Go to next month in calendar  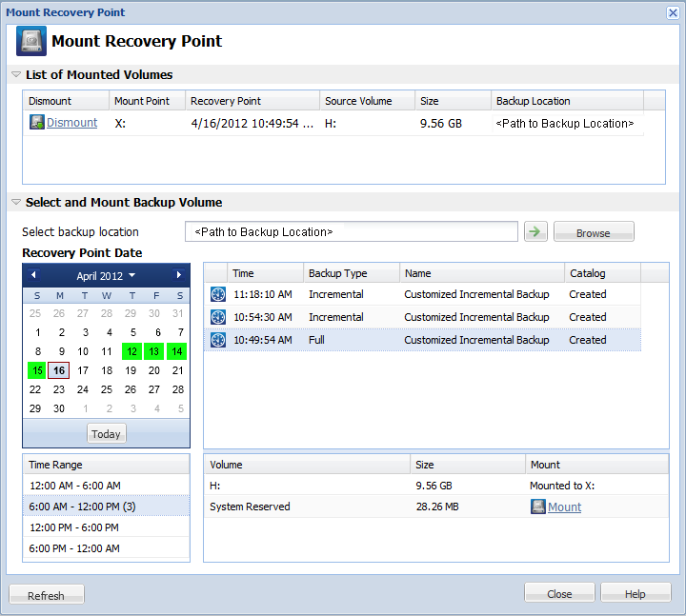[x=178, y=275]
